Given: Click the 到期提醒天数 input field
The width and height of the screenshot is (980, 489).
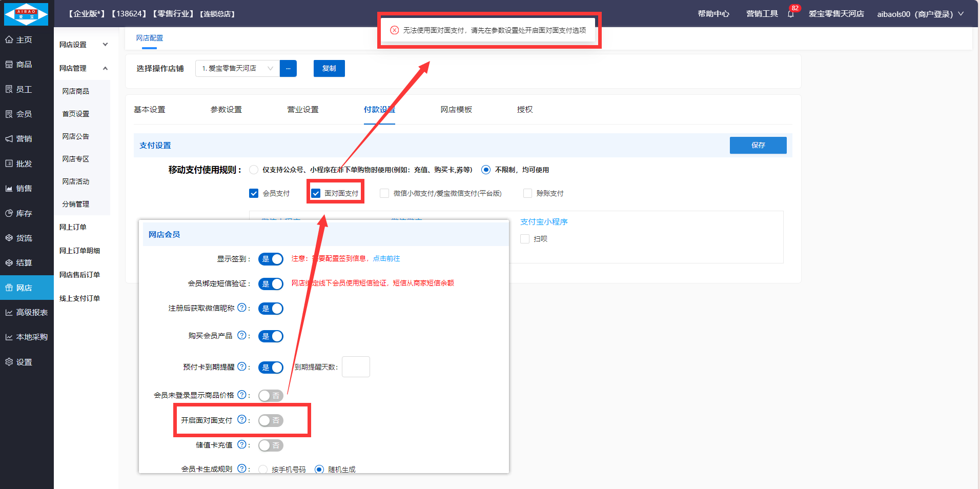Looking at the screenshot, I should click(x=356, y=367).
